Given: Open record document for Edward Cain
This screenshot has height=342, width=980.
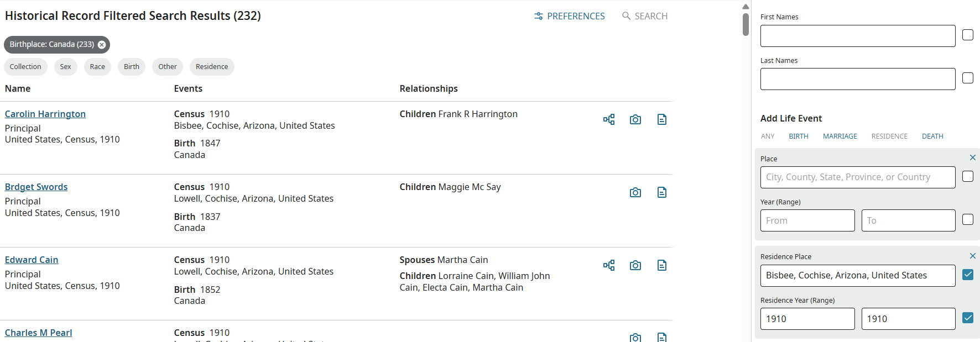Looking at the screenshot, I should tap(662, 265).
